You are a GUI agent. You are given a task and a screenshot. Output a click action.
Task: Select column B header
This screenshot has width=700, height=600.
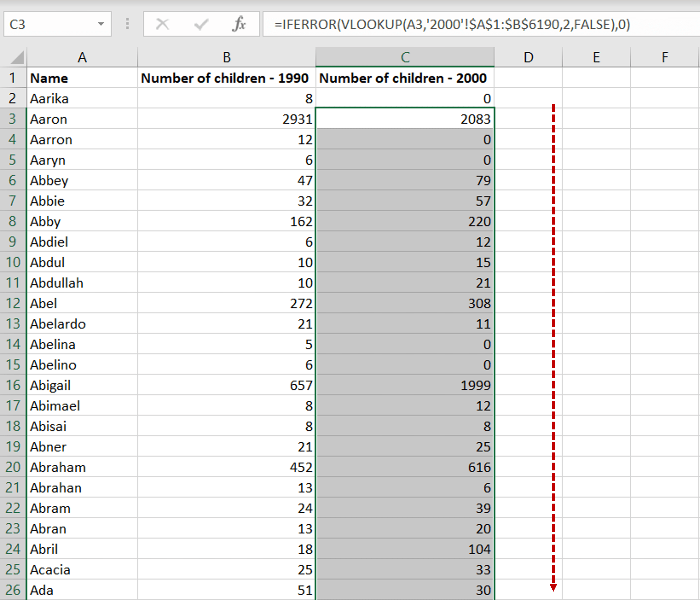tap(226, 57)
